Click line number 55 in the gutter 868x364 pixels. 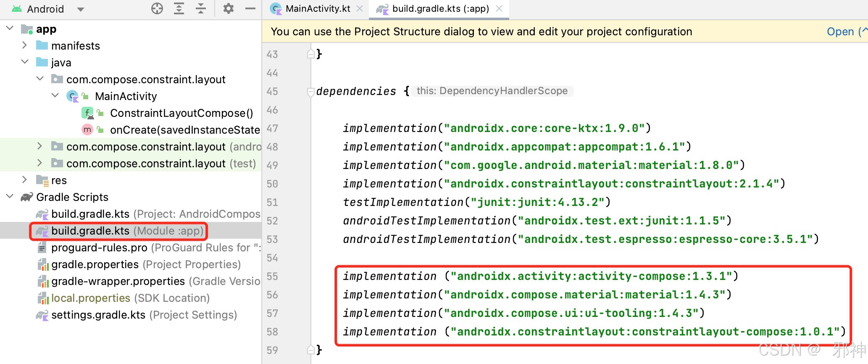[x=272, y=276]
